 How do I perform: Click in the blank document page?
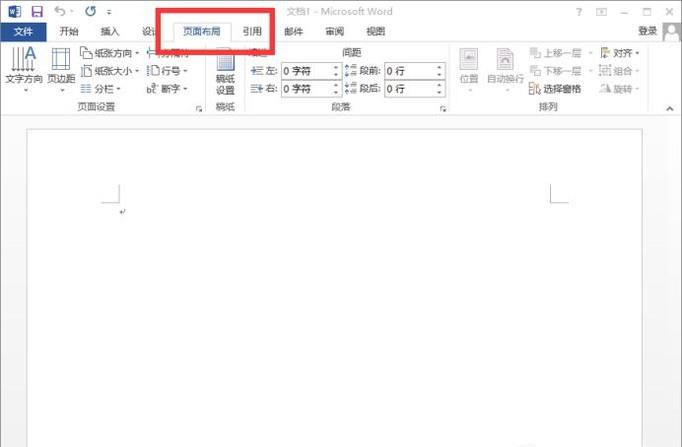click(x=334, y=288)
